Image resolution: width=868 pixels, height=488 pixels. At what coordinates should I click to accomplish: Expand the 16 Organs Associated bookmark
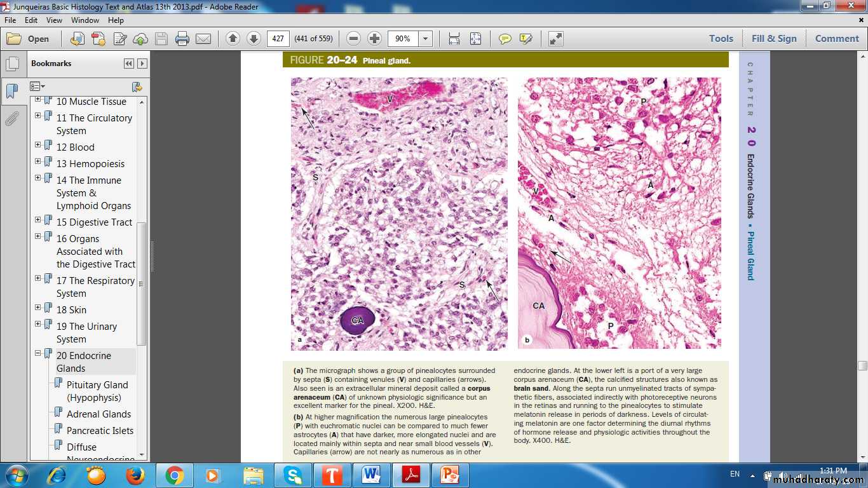(x=38, y=236)
